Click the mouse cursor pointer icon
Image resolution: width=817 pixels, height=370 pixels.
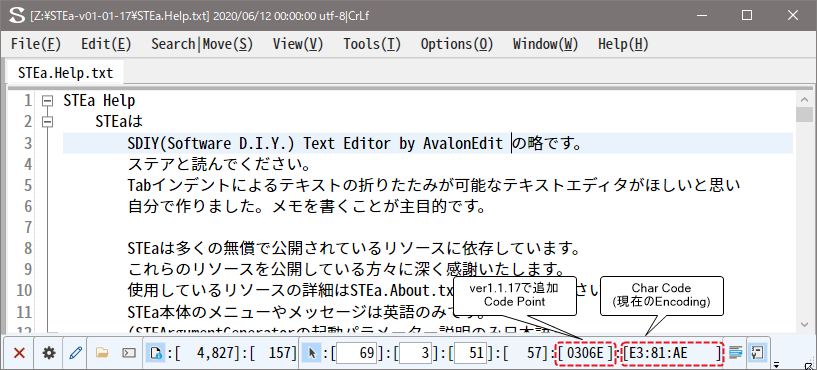[x=312, y=353]
